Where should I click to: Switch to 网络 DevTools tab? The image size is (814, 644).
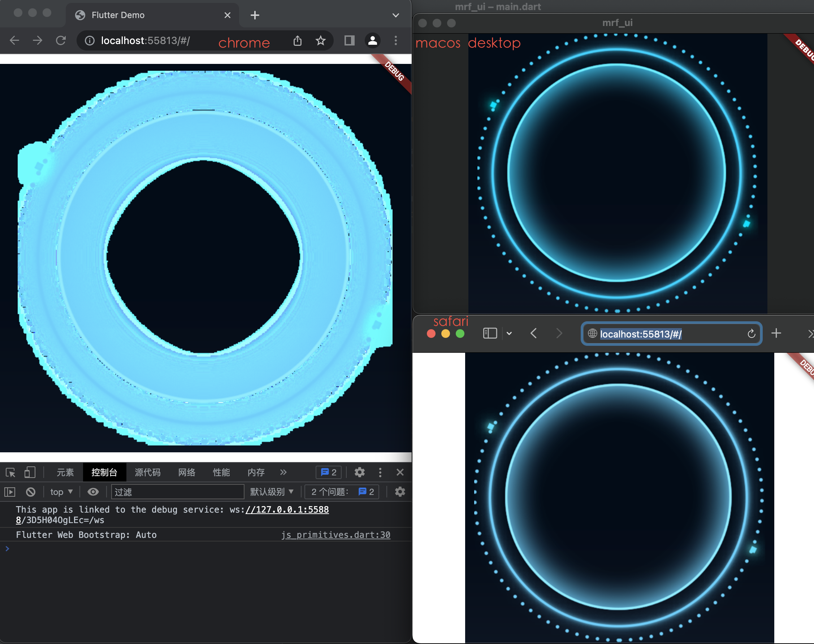187,472
